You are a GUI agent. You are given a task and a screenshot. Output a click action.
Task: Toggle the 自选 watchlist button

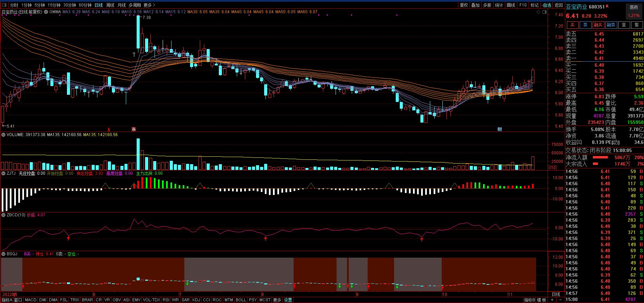tap(547, 5)
